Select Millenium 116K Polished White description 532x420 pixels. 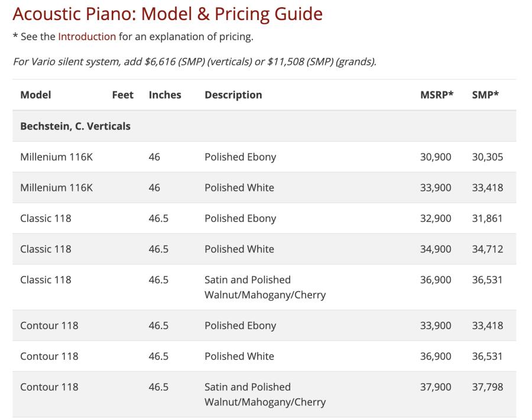[x=239, y=187]
